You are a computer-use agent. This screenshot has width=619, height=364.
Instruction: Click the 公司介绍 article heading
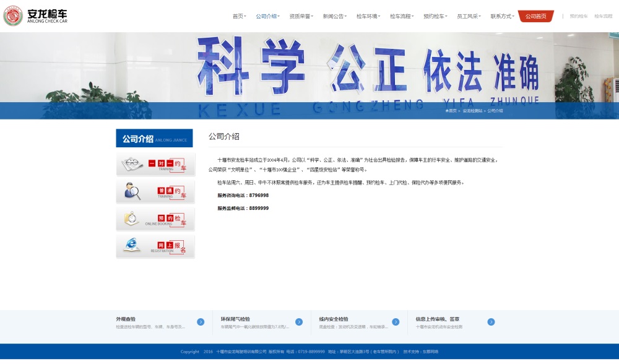click(x=224, y=137)
